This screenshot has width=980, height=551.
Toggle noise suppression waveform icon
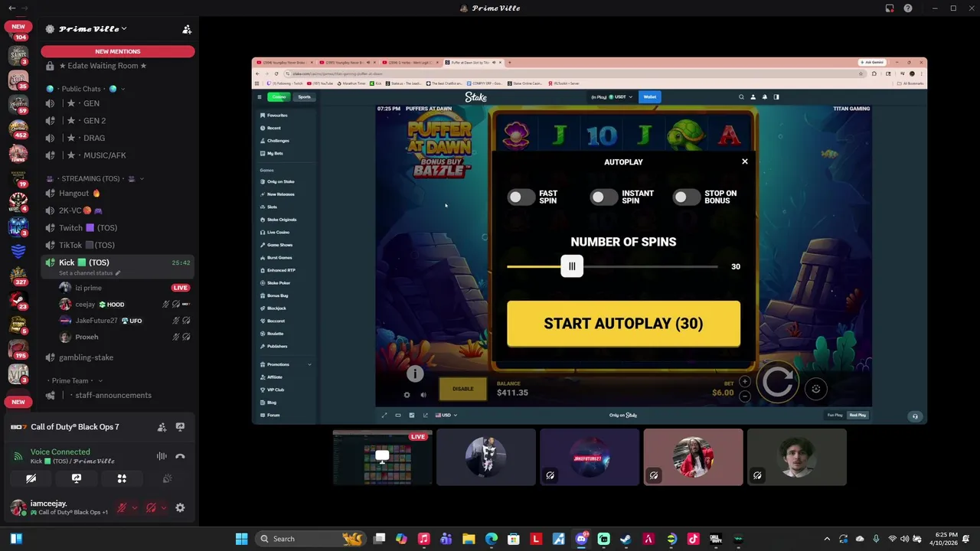(x=162, y=456)
